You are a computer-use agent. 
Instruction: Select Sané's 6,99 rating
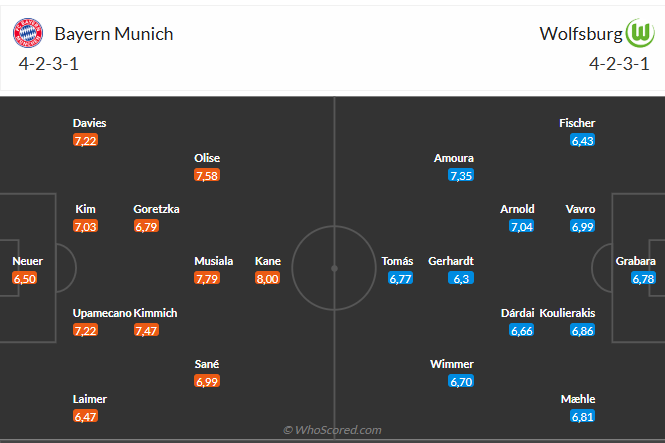coord(207,383)
